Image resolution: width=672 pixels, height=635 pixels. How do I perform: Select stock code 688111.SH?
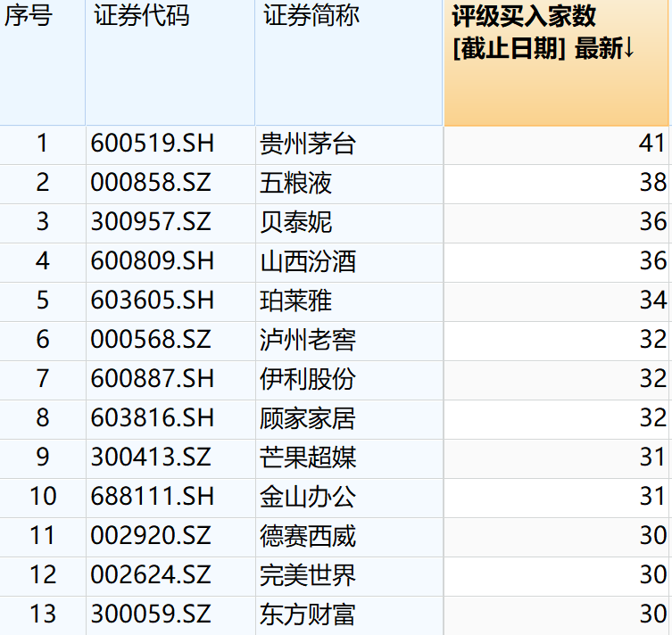[152, 497]
